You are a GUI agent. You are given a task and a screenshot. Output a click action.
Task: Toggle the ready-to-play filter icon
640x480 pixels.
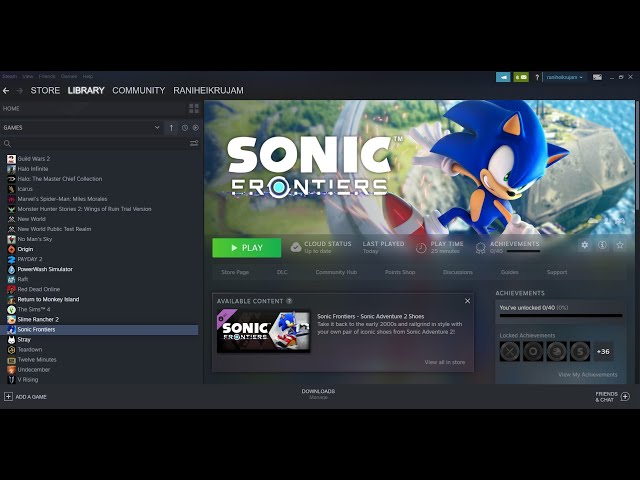pos(196,128)
